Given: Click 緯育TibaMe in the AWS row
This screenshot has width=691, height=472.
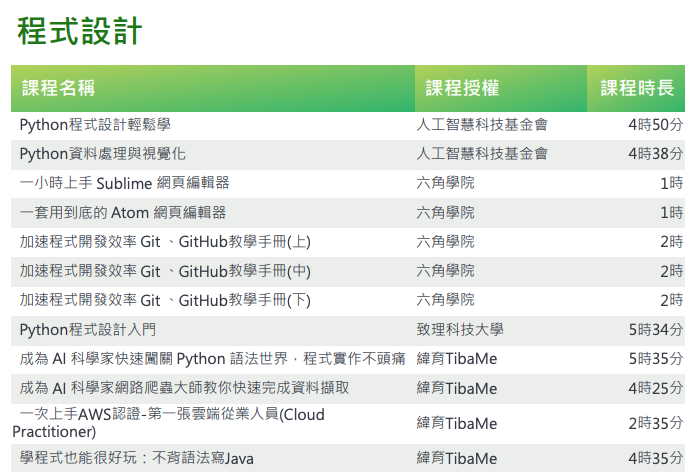Looking at the screenshot, I should (x=457, y=424).
